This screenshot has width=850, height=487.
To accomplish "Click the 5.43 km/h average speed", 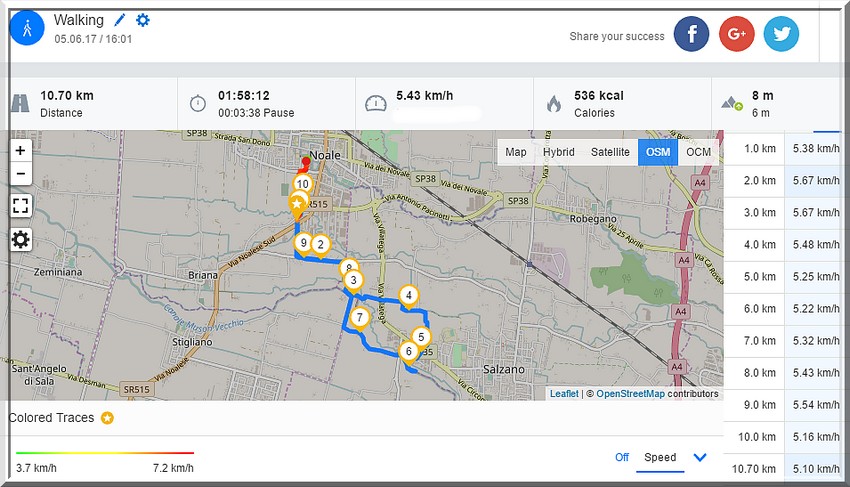I will tap(424, 95).
